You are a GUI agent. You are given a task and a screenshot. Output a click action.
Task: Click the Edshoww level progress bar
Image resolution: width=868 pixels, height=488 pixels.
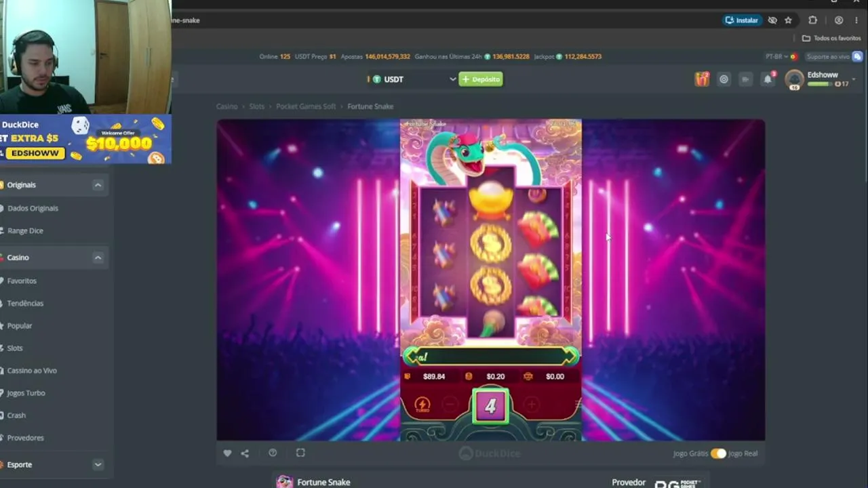coord(818,84)
